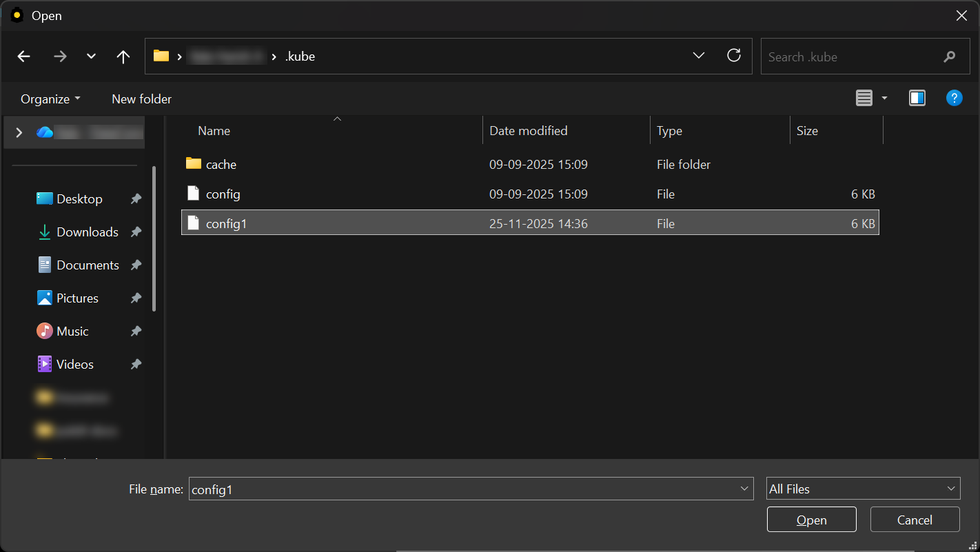This screenshot has width=980, height=552.
Task: Expand the OneDrive tree node
Action: pyautogui.click(x=19, y=132)
